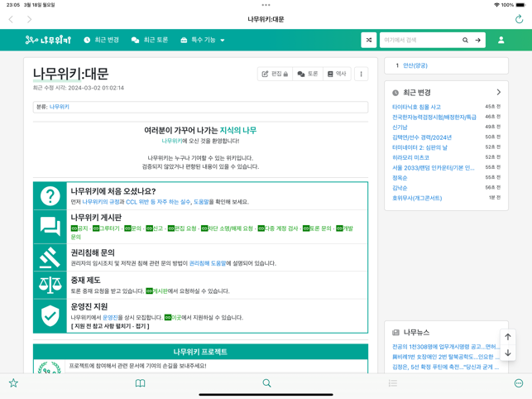Tap the magnifier search icon in bottom bar

(x=266, y=383)
